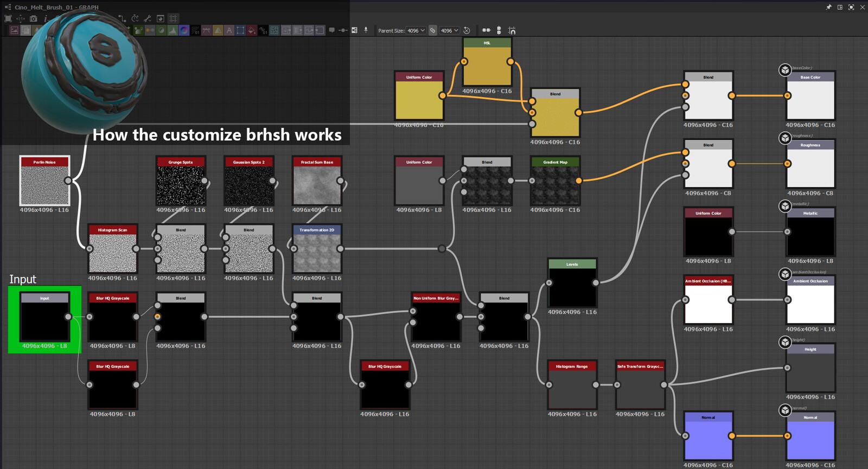Select the Metallic output node

[810, 232]
